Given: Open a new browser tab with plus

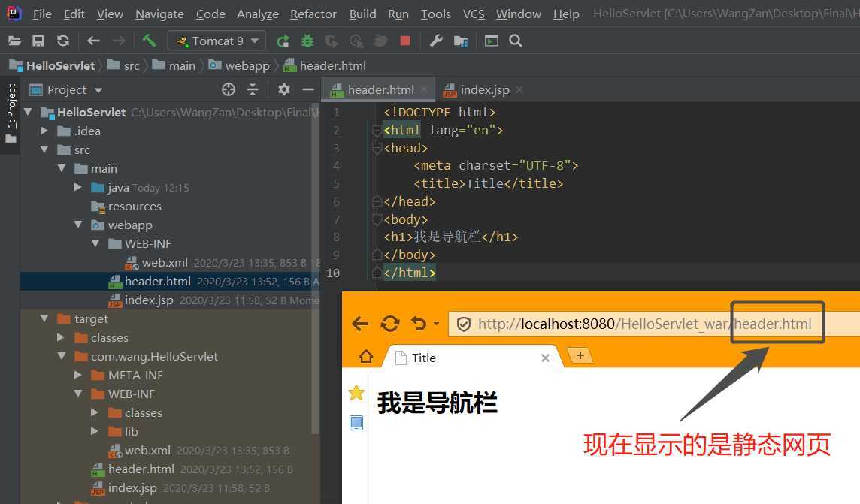Looking at the screenshot, I should point(580,355).
